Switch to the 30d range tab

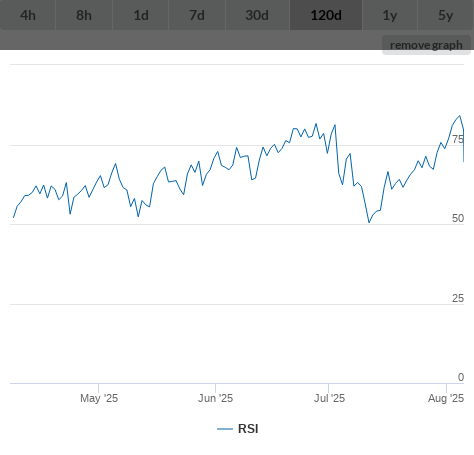[x=257, y=15]
